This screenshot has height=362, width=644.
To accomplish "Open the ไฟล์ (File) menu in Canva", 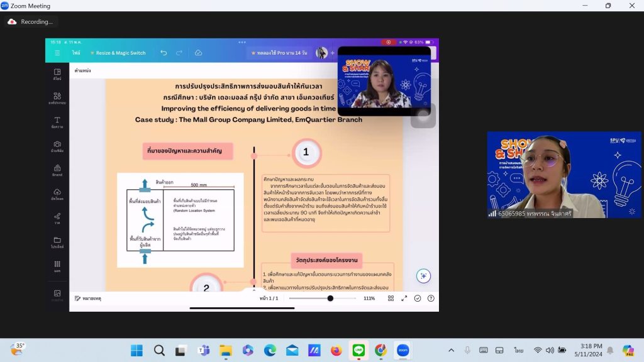I will (x=76, y=53).
